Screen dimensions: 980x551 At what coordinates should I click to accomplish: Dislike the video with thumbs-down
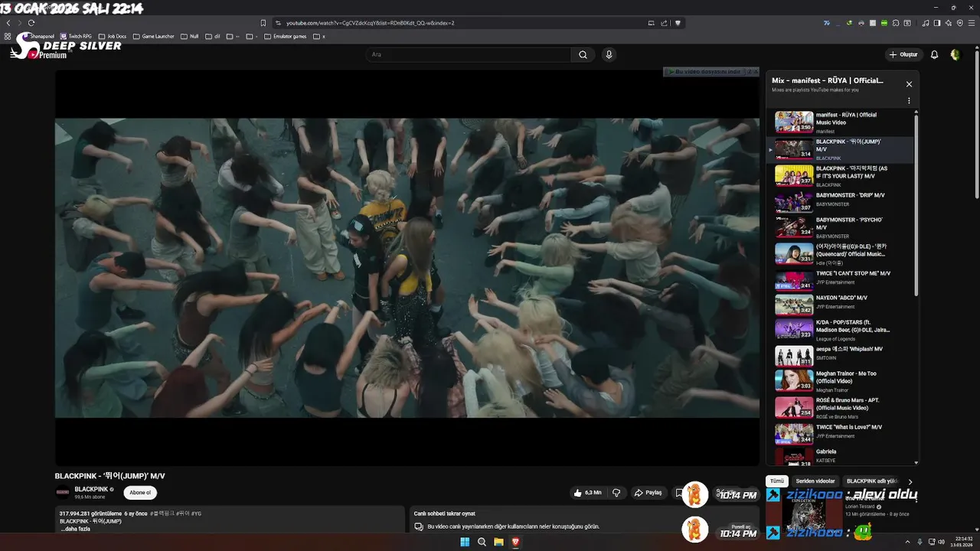click(x=616, y=493)
